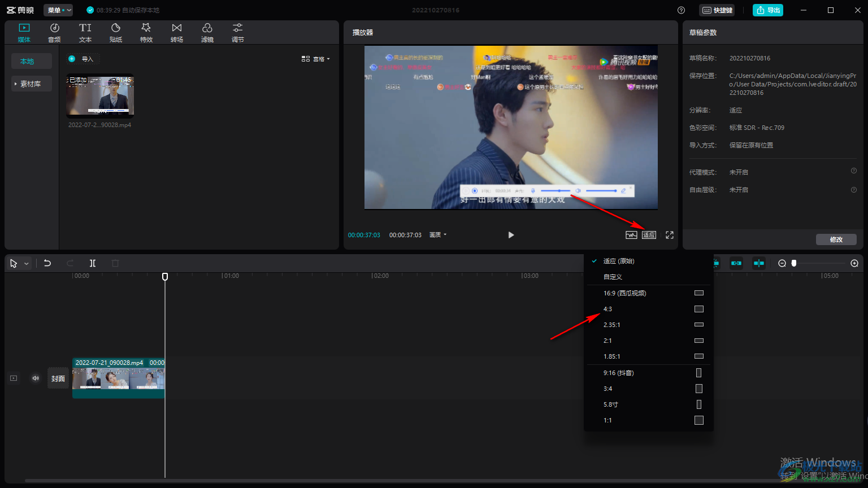
Task: Open the 贴纸 stickers tab
Action: (x=116, y=33)
